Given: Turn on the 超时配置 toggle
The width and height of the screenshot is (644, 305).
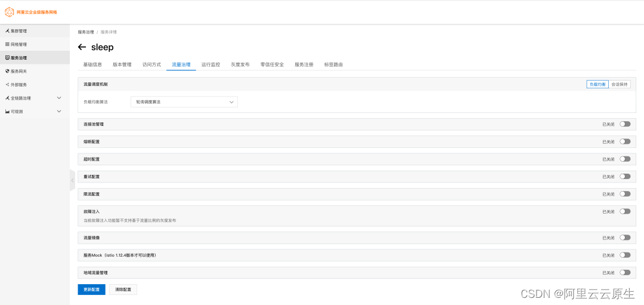Looking at the screenshot, I should click(x=625, y=159).
